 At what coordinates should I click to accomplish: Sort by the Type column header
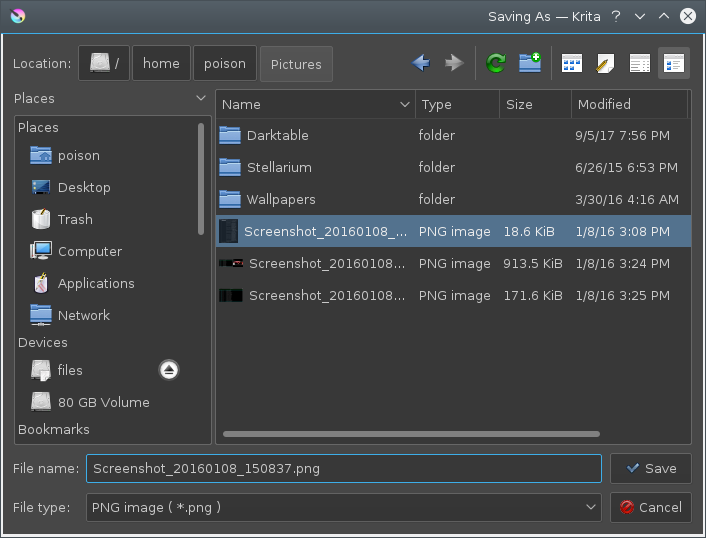[x=457, y=104]
